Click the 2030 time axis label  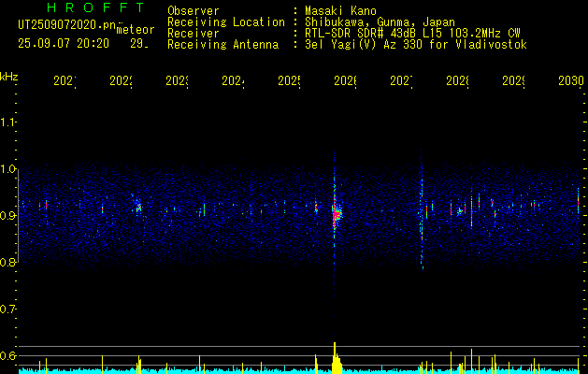571,80
